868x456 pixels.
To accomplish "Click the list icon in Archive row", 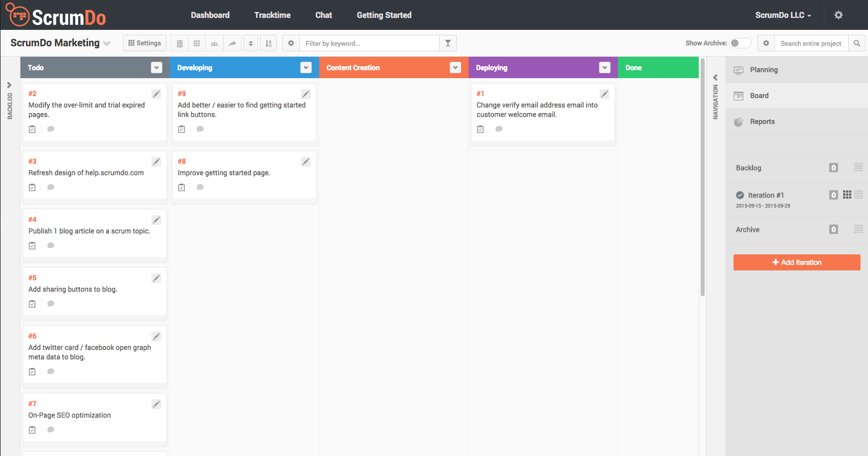I will [x=859, y=229].
